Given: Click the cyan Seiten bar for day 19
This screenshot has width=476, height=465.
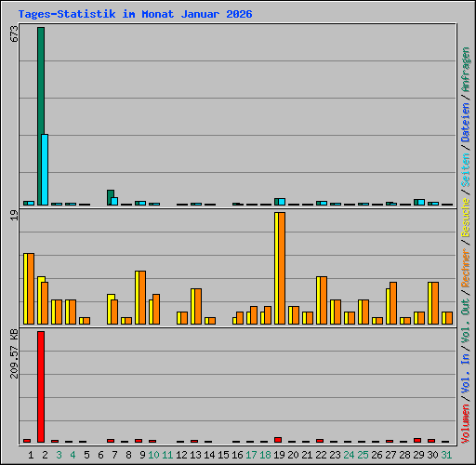Looking at the screenshot, I should coord(282,202).
